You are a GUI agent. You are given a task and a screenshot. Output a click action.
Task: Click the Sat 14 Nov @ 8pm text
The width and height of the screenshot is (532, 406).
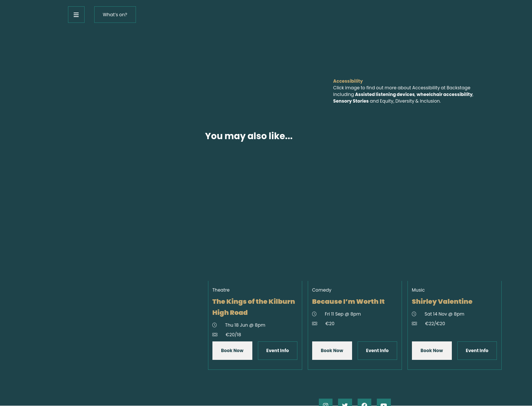click(x=444, y=314)
